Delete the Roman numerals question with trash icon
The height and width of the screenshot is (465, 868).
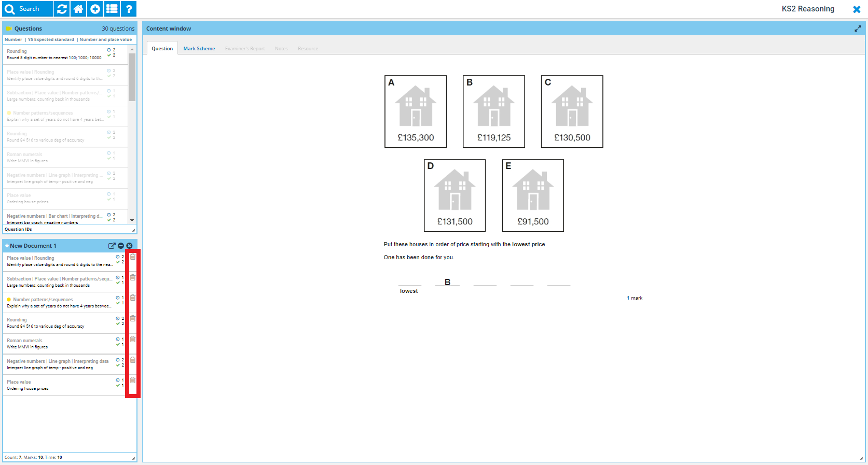pos(133,339)
